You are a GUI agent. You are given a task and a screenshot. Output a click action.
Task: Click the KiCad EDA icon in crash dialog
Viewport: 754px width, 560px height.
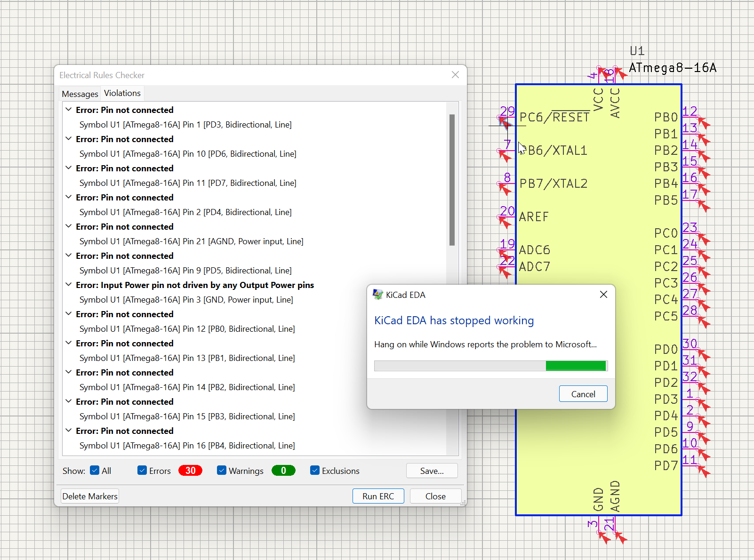(x=377, y=295)
